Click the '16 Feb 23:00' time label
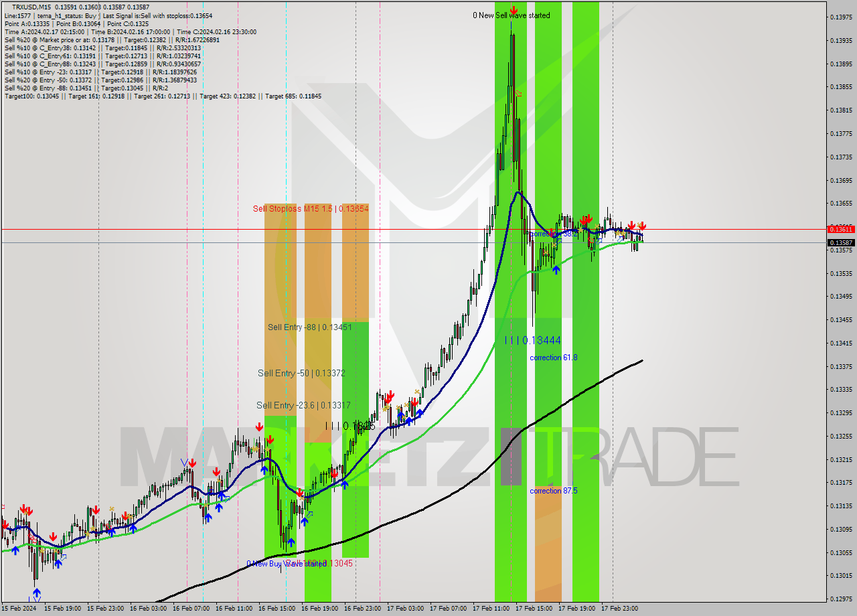The height and width of the screenshot is (616, 857). [x=362, y=609]
